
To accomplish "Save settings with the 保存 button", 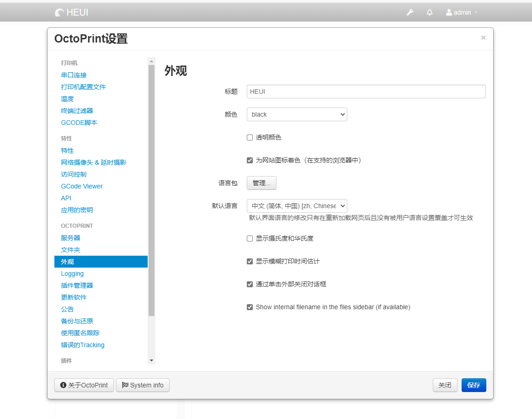I will click(473, 385).
